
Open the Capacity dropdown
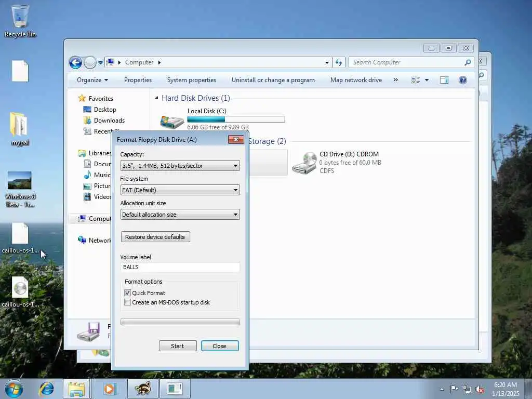[x=180, y=166]
